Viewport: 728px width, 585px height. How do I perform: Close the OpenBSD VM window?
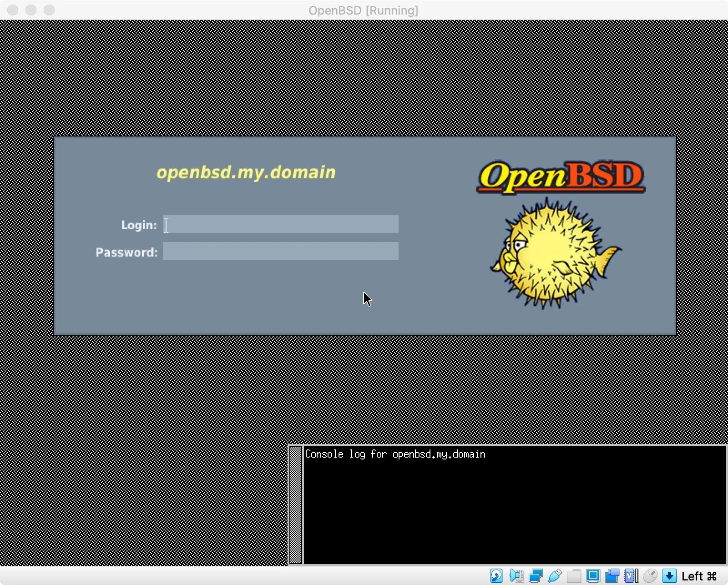click(13, 10)
